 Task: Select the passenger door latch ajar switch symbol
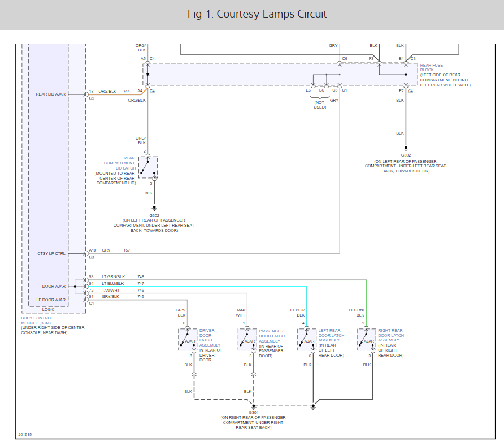[246, 339]
